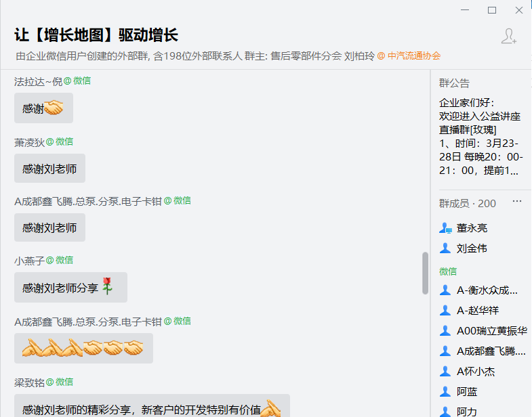
Task: Click the add member icon in the header
Action: tap(508, 37)
